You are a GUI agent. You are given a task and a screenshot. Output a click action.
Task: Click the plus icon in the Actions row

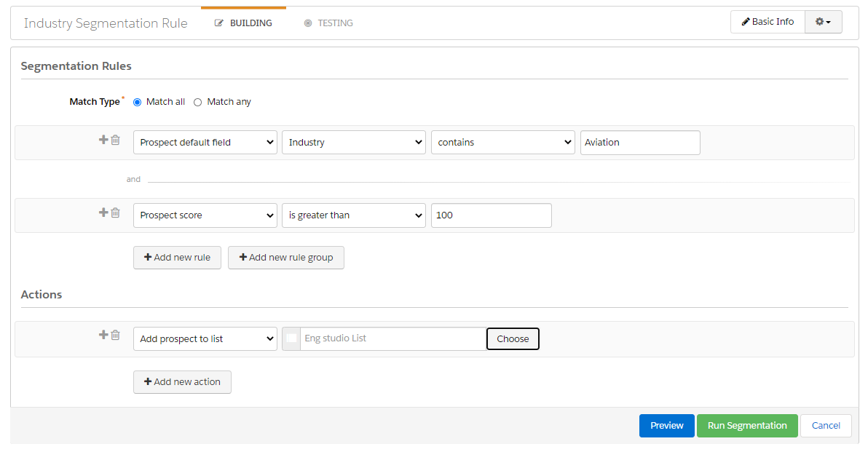tap(103, 335)
